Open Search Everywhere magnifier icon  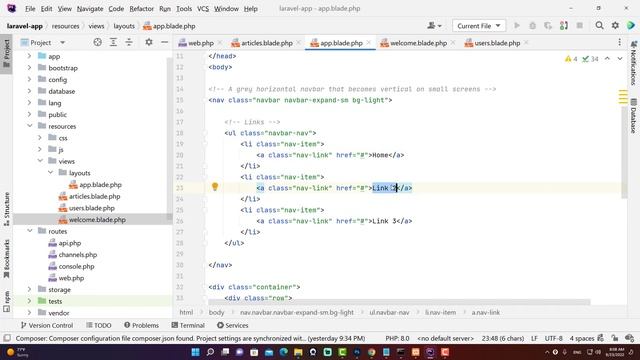[x=599, y=26]
